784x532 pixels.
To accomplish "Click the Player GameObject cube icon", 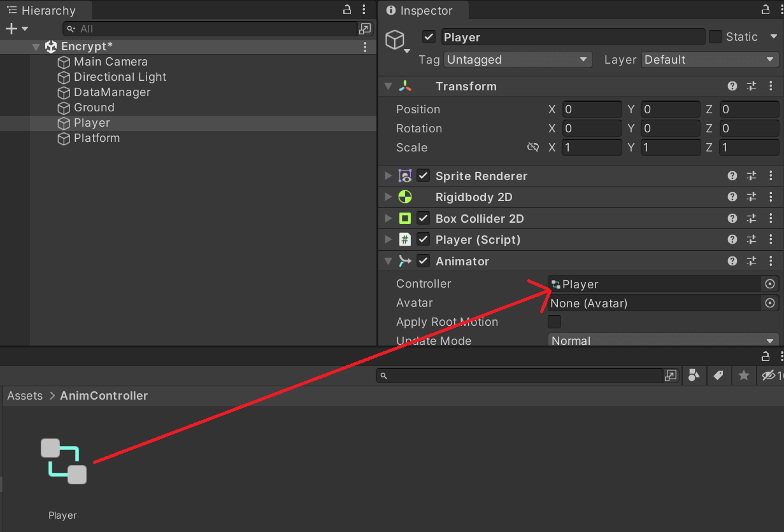I will (x=396, y=39).
